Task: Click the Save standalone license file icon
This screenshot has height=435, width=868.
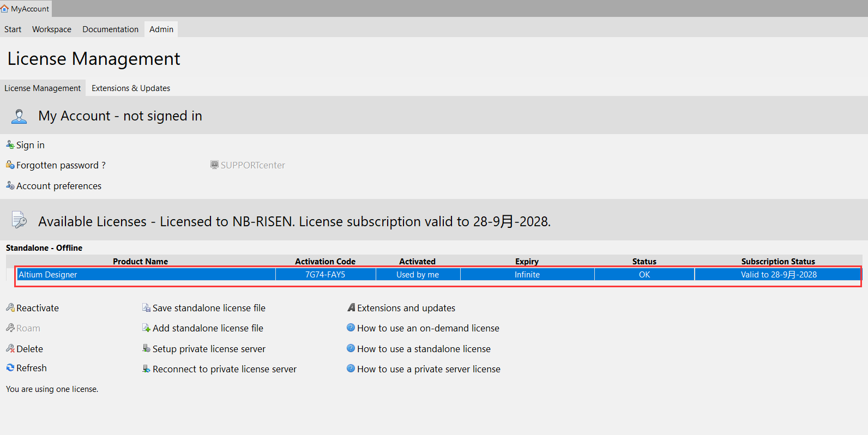Action: 146,307
